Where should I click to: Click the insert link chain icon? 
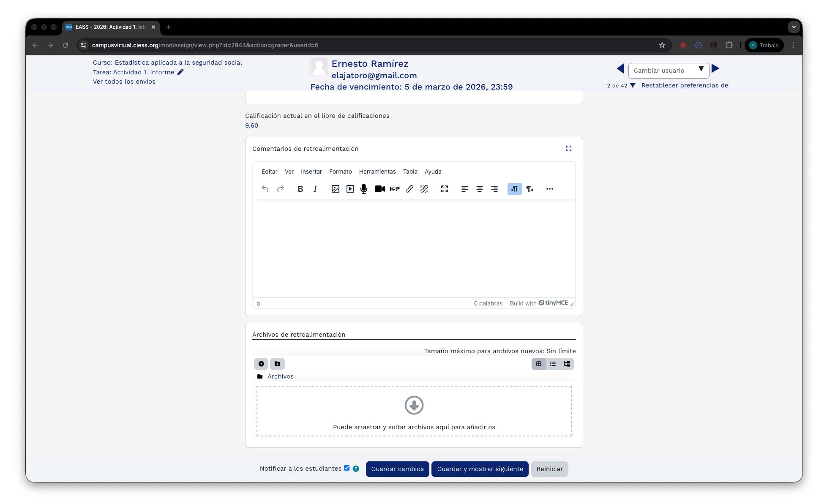(409, 189)
